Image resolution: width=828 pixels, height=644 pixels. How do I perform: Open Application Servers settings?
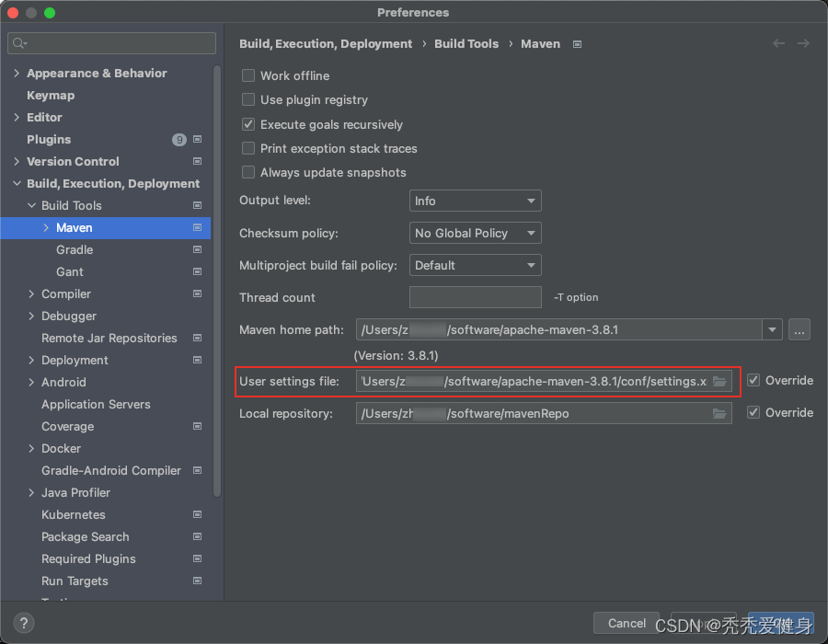pyautogui.click(x=96, y=405)
